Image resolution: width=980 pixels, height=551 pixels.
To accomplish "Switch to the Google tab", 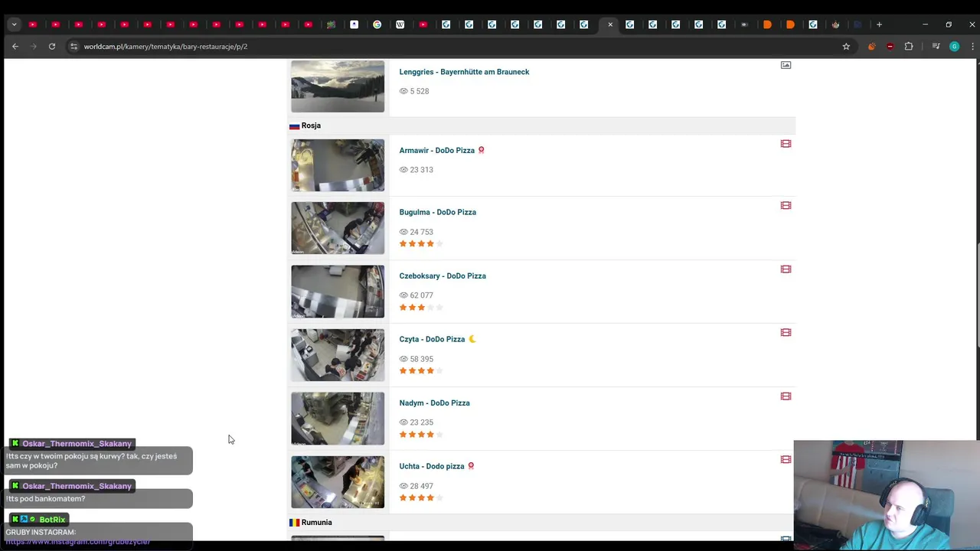I will (x=377, y=24).
